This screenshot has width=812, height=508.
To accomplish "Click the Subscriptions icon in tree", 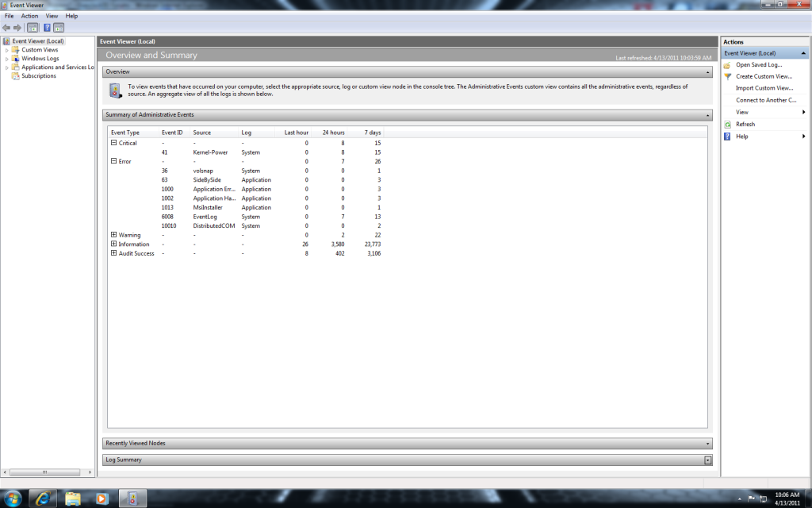I will [16, 76].
